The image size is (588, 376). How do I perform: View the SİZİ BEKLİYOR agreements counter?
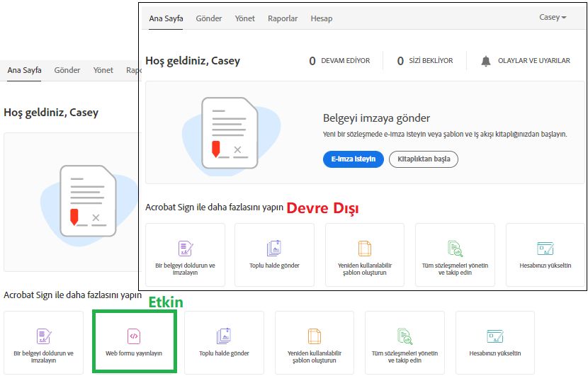(x=425, y=61)
